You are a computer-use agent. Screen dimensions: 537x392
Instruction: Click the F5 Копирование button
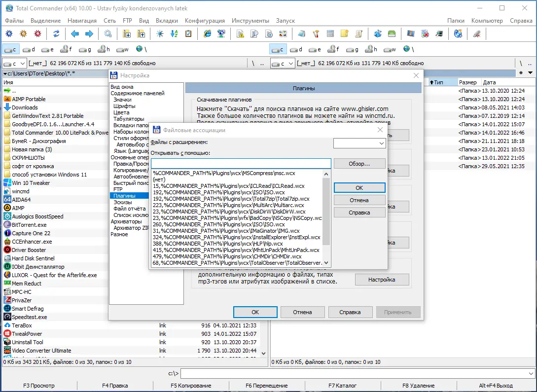[191, 386]
